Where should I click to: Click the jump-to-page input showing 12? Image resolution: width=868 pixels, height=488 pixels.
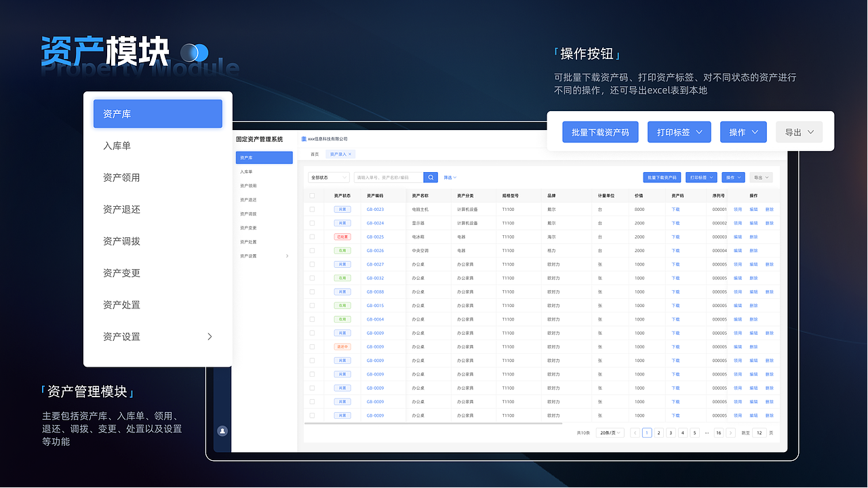click(759, 432)
